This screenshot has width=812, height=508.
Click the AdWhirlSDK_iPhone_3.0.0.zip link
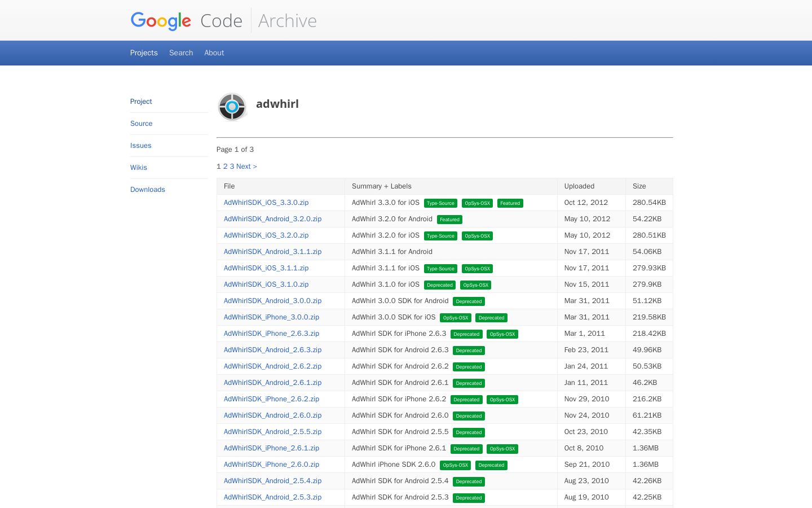click(272, 317)
